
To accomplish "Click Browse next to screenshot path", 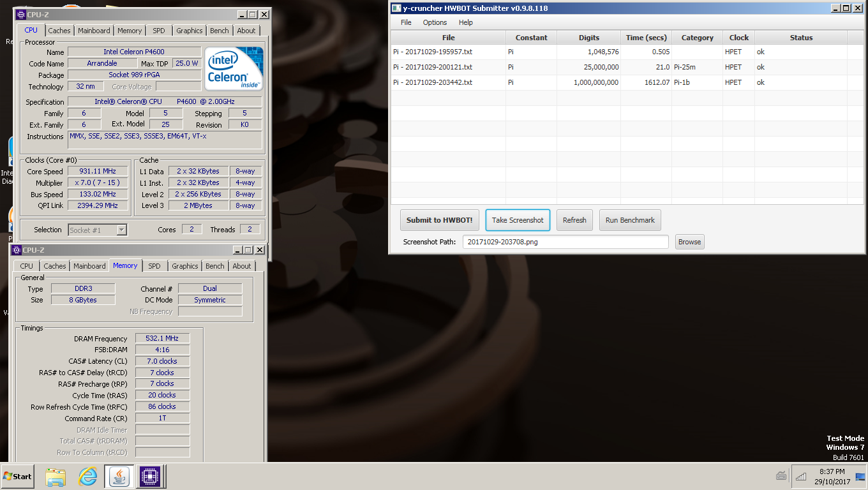I will [689, 242].
